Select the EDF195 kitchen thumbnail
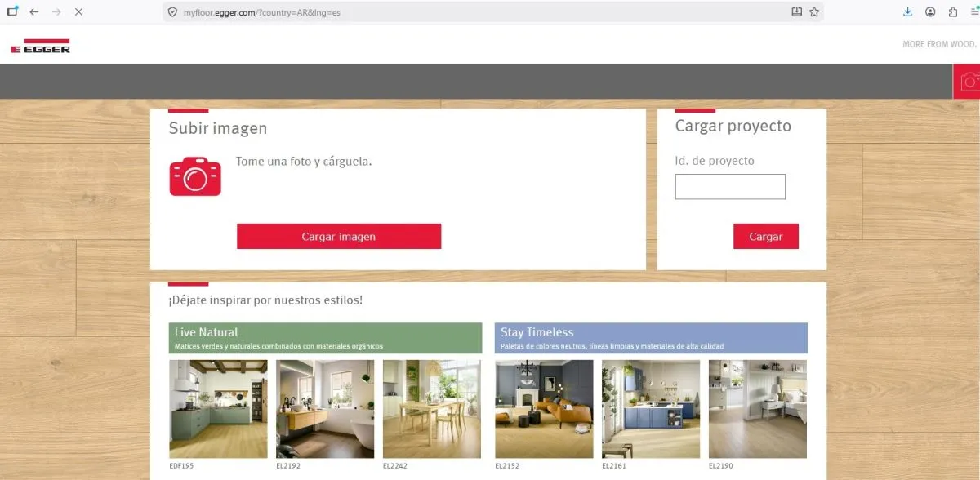The image size is (980, 480). pyautogui.click(x=218, y=409)
